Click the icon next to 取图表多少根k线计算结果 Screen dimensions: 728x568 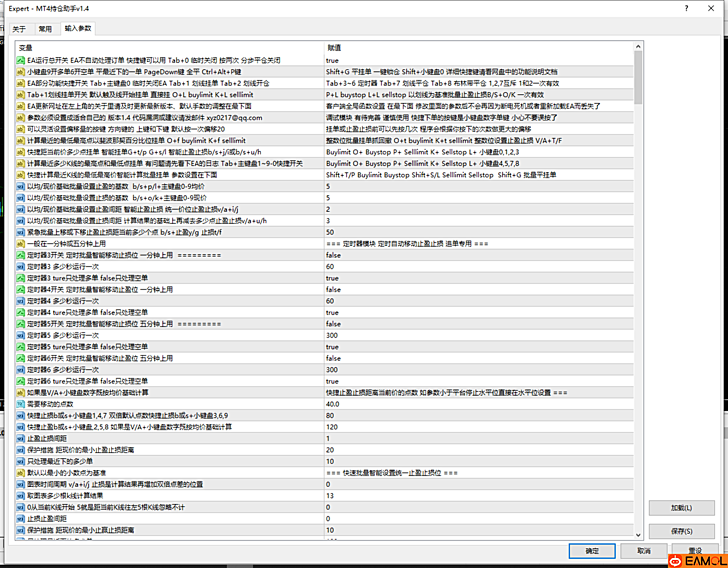pyautogui.click(x=21, y=496)
